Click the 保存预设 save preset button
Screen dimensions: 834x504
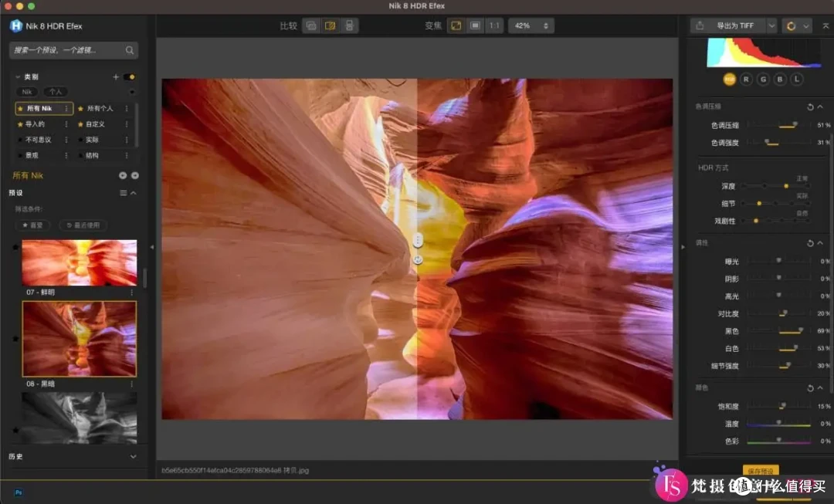(761, 471)
